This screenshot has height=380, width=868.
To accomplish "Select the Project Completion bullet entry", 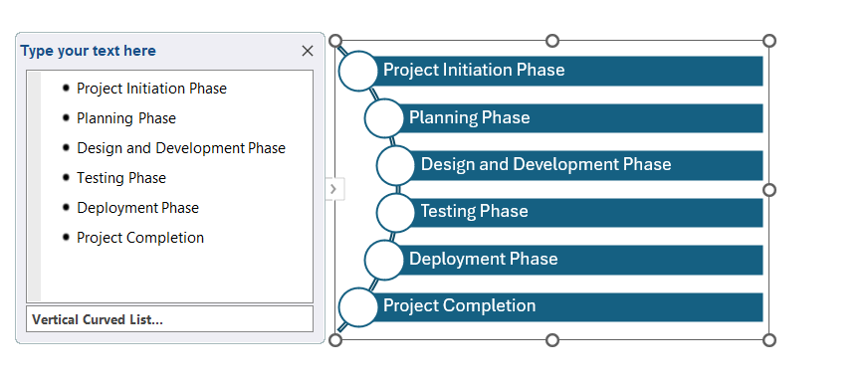I will coord(140,238).
